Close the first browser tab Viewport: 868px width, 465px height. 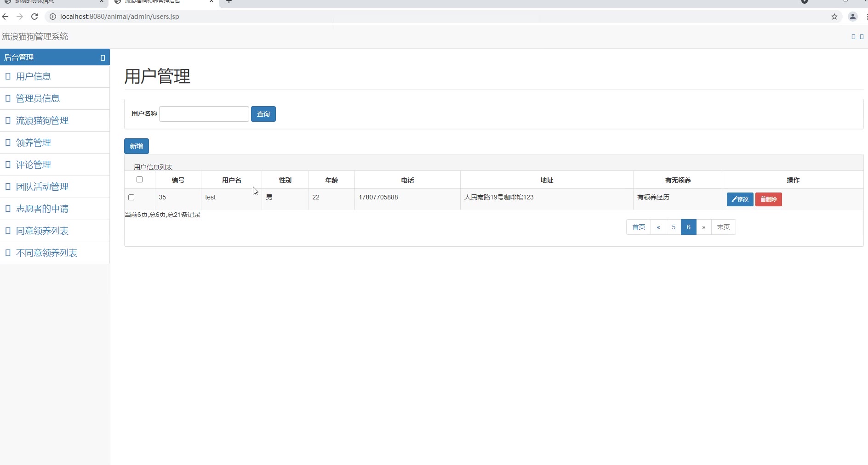pyautogui.click(x=102, y=1)
